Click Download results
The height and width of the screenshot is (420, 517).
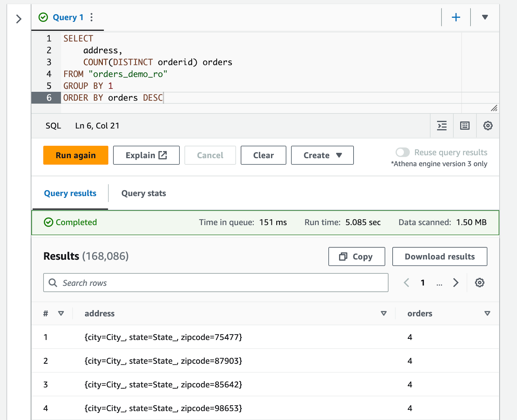tap(439, 256)
